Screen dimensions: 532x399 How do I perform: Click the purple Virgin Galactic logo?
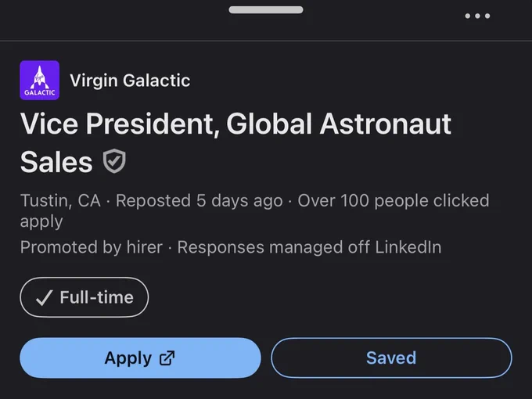pos(40,80)
